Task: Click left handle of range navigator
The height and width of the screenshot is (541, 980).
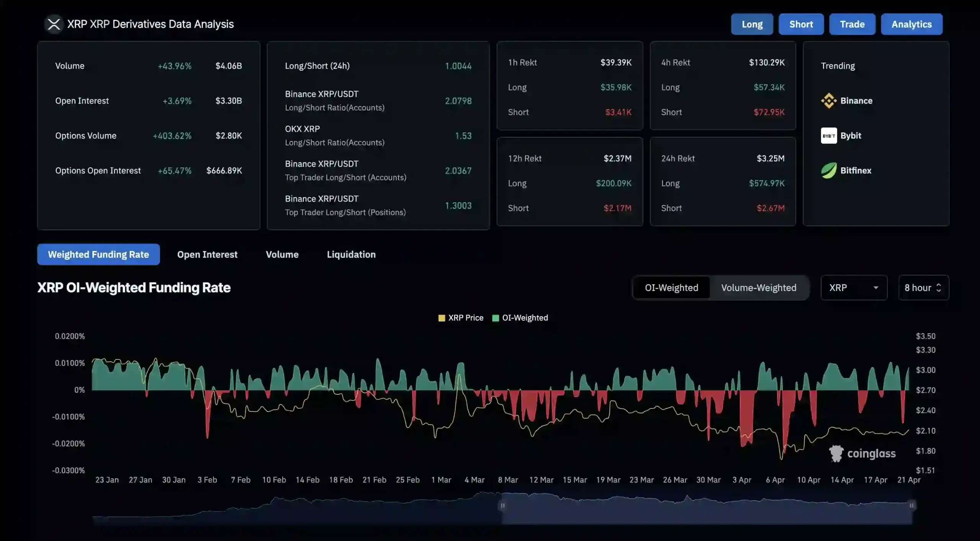Action: (x=503, y=506)
